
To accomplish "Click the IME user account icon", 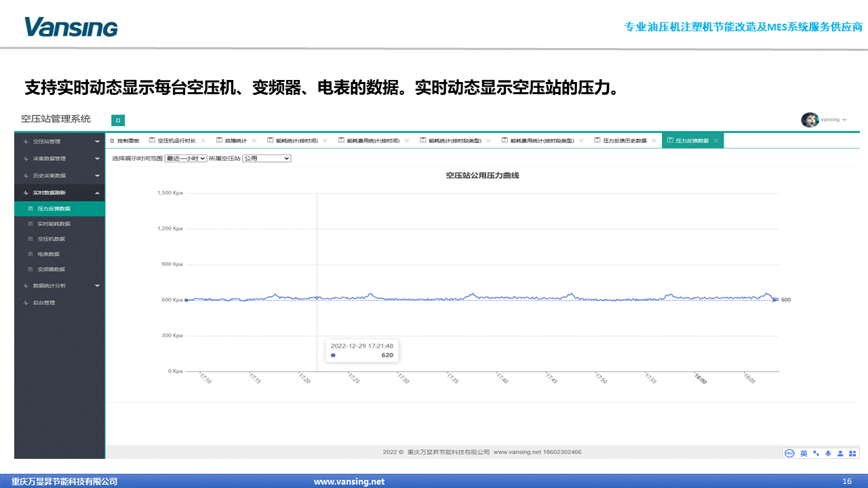I will point(840,453).
